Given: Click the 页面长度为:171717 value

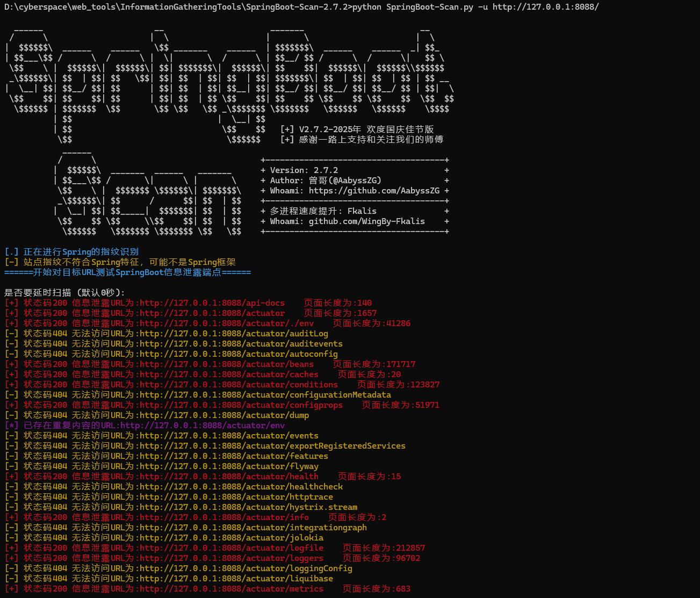Looking at the screenshot, I should click(374, 364).
